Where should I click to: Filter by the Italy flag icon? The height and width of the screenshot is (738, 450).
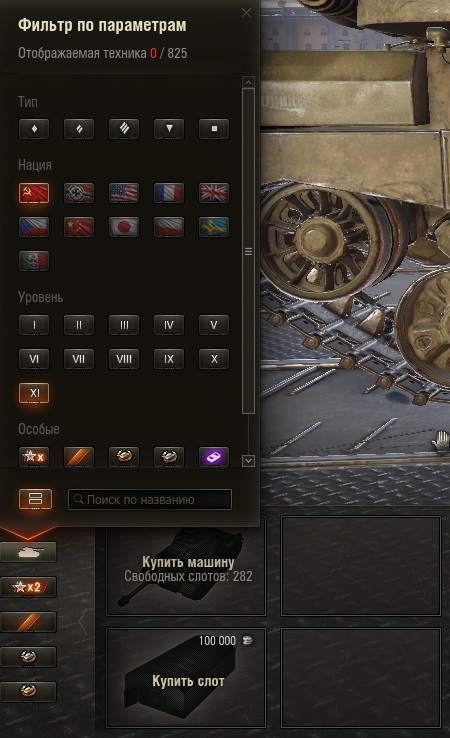34,261
